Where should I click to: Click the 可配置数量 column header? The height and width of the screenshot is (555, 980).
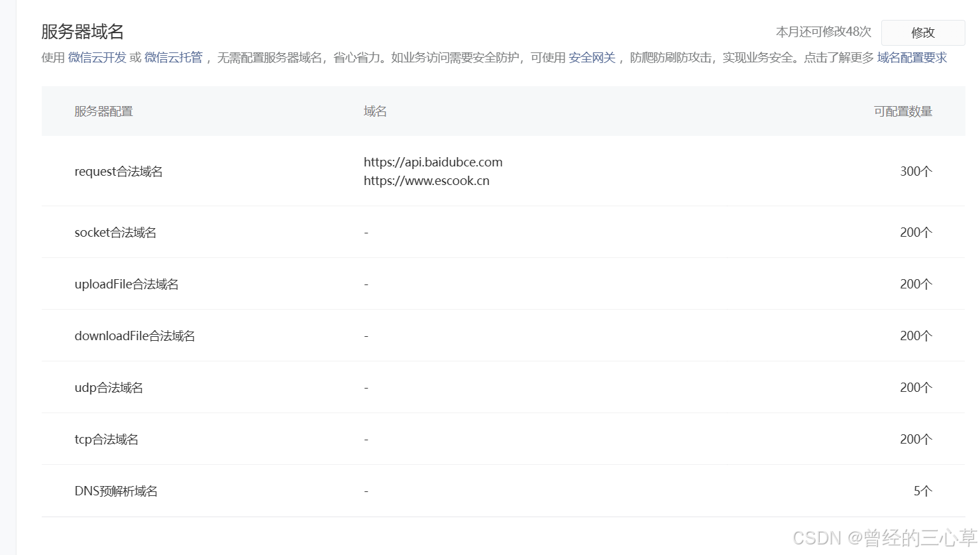pos(902,111)
